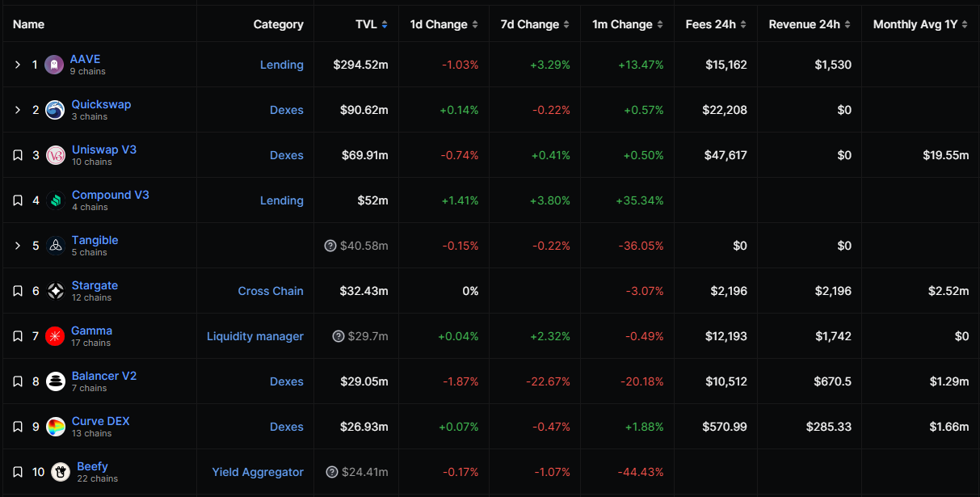Expand the Quickswap row
980x497 pixels.
coord(18,110)
